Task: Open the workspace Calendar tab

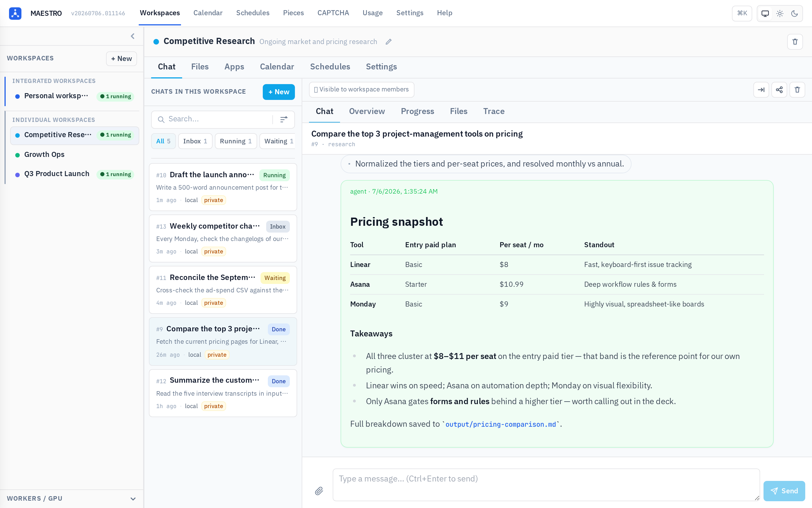Action: point(277,67)
